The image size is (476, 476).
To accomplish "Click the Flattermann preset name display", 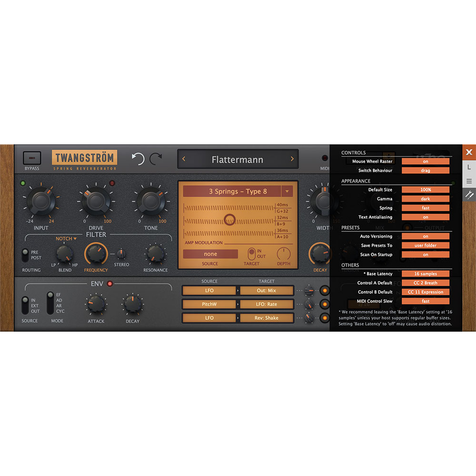I will coord(237,160).
